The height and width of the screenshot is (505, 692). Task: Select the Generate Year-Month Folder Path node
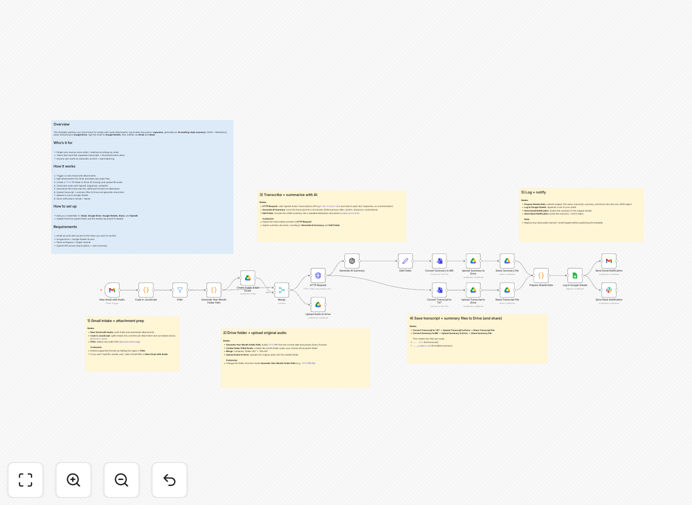[214, 290]
